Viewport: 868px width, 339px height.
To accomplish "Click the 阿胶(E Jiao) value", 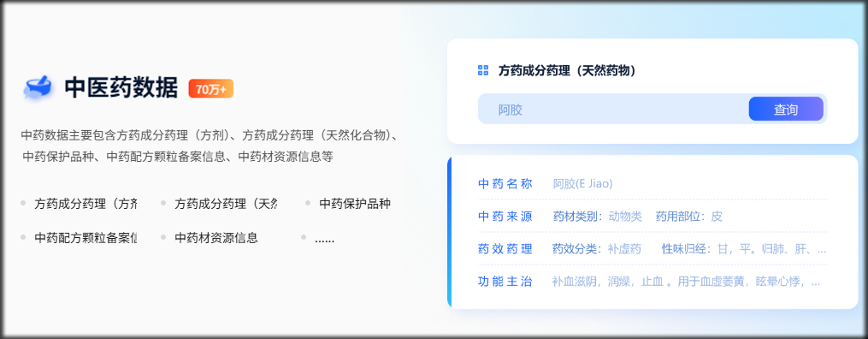I will pos(583,184).
